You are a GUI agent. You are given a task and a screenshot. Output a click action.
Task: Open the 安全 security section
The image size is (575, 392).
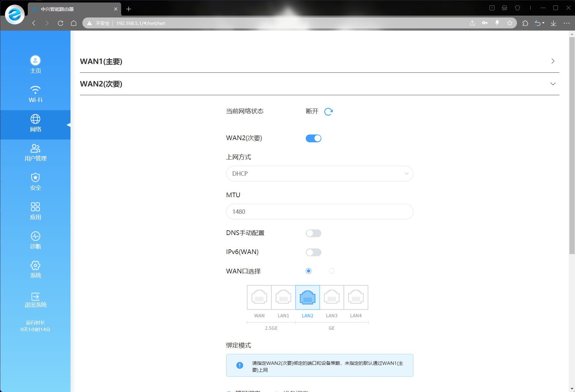click(35, 182)
